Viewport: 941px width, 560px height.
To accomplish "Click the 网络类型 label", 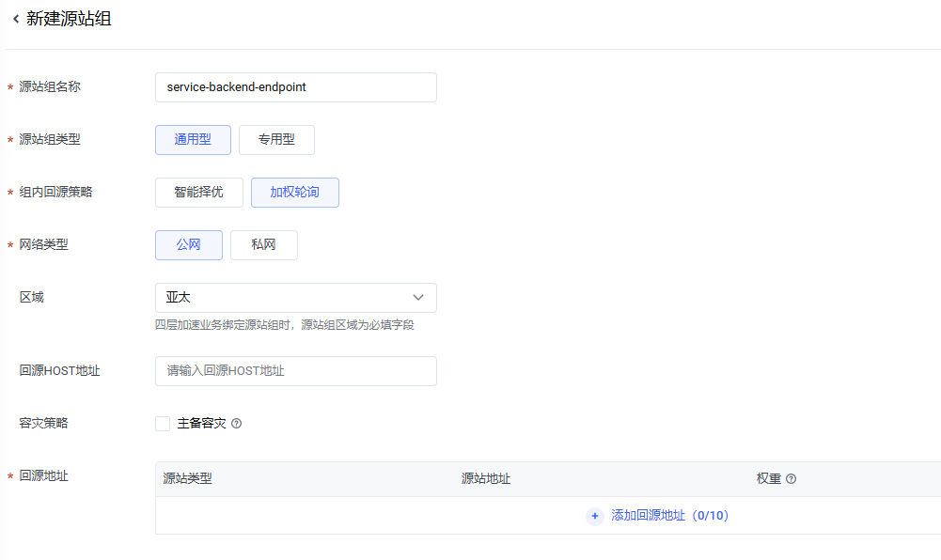I will pyautogui.click(x=44, y=245).
